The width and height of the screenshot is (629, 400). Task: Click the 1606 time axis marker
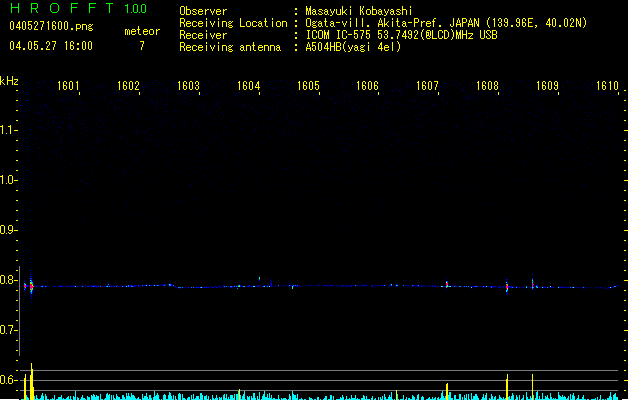367,86
